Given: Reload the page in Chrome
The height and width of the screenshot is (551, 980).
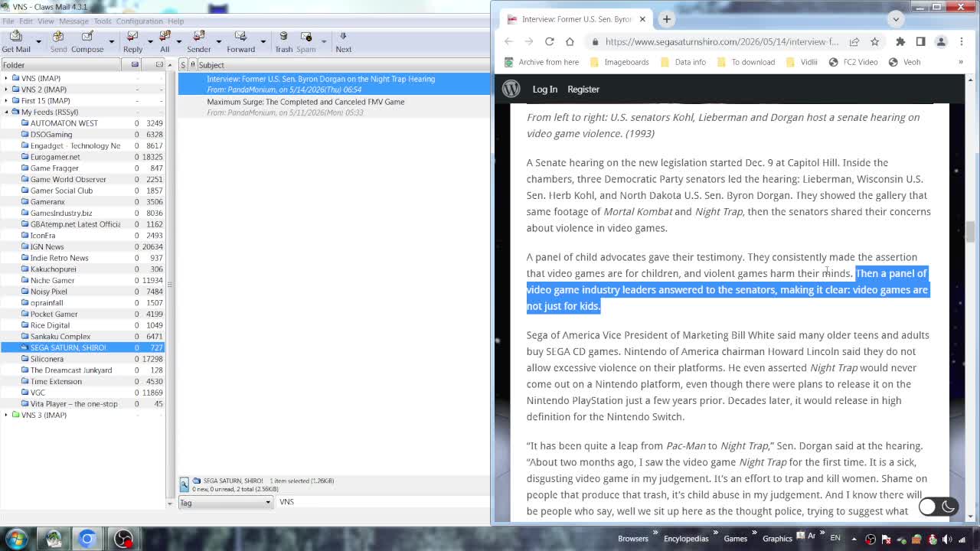Looking at the screenshot, I should (549, 41).
